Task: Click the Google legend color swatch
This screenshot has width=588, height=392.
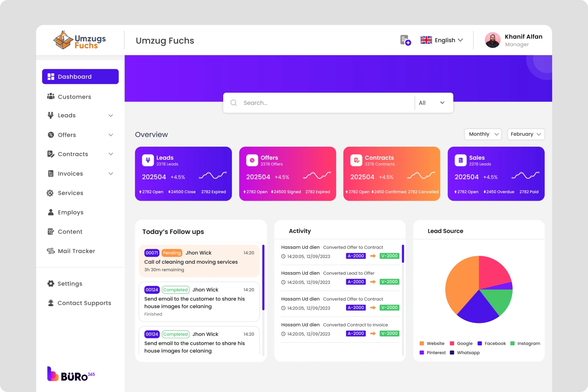Action: click(x=452, y=343)
